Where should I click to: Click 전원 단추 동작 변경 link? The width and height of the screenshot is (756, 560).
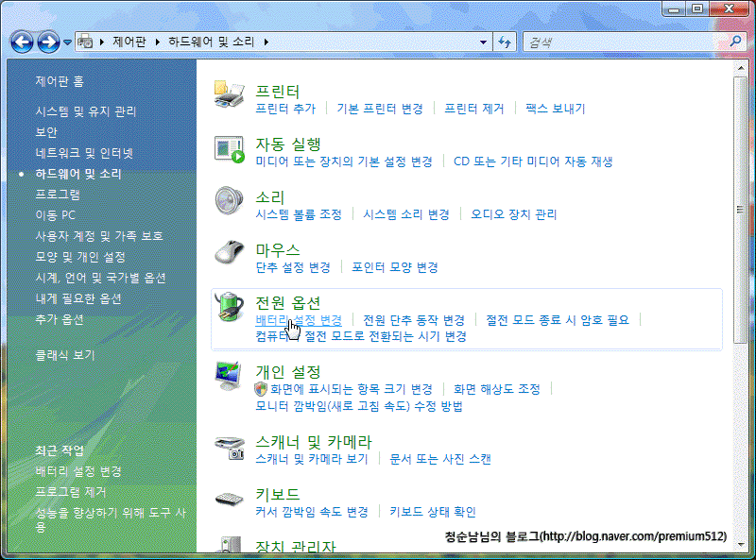click(414, 320)
